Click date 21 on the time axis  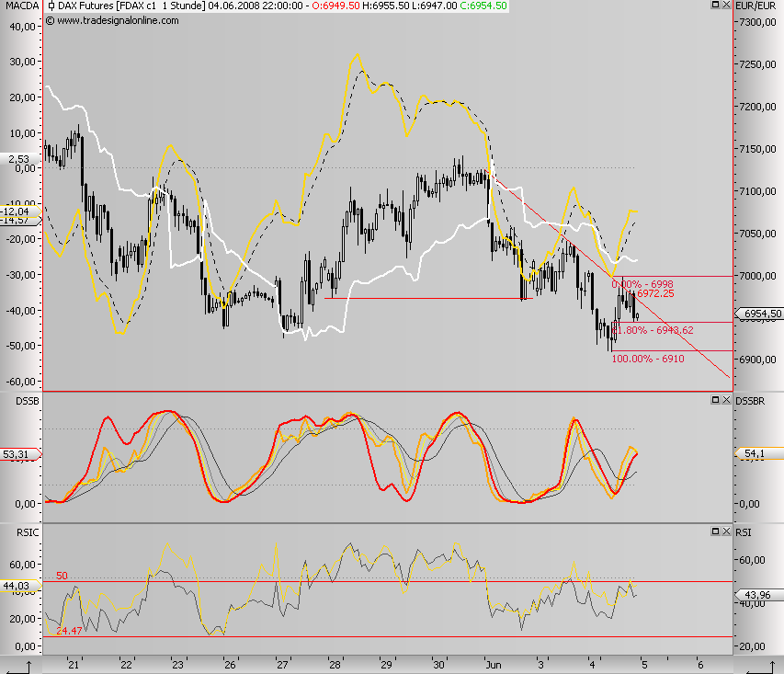[x=74, y=665]
